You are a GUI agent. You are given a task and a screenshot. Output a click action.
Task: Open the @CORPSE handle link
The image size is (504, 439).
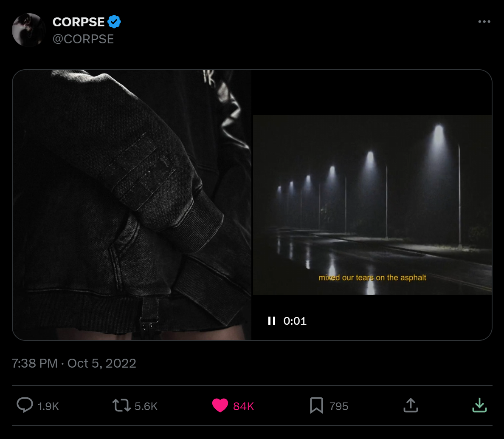pos(83,39)
